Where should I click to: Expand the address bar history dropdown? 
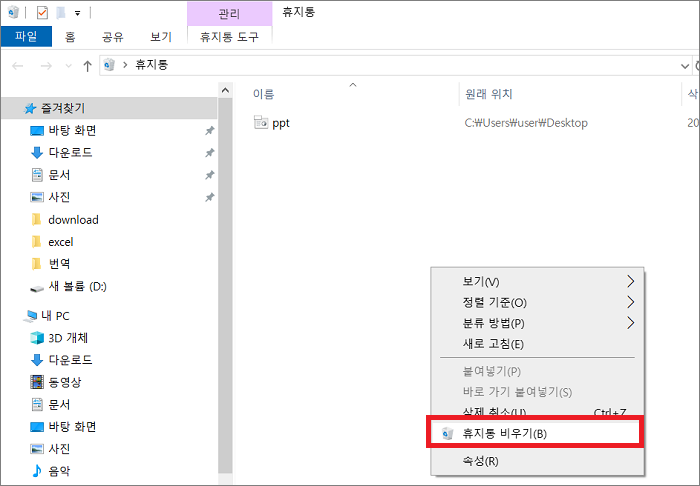(x=684, y=66)
